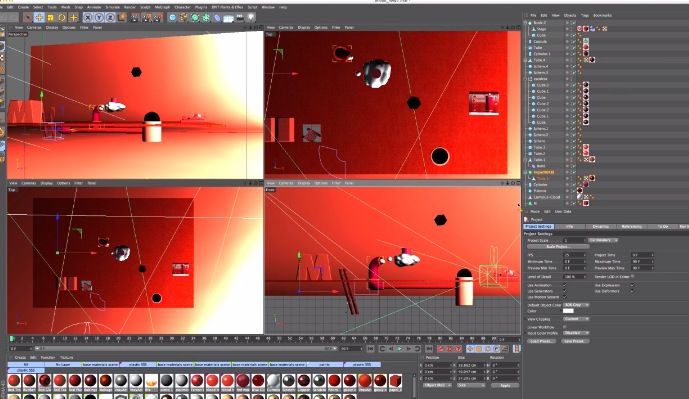Open the Centimeters unit dropdown
Screen dimensions: 689x399
click(603, 240)
